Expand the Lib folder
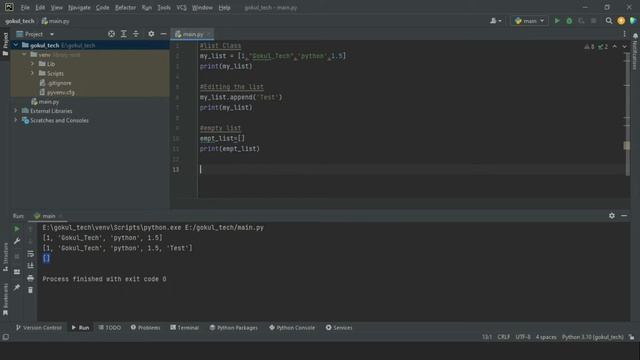 (33, 64)
